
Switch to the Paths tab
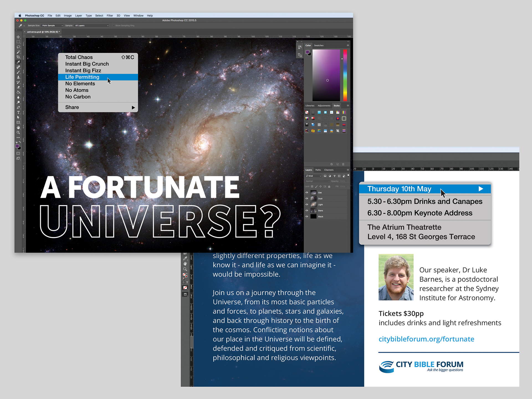[318, 170]
